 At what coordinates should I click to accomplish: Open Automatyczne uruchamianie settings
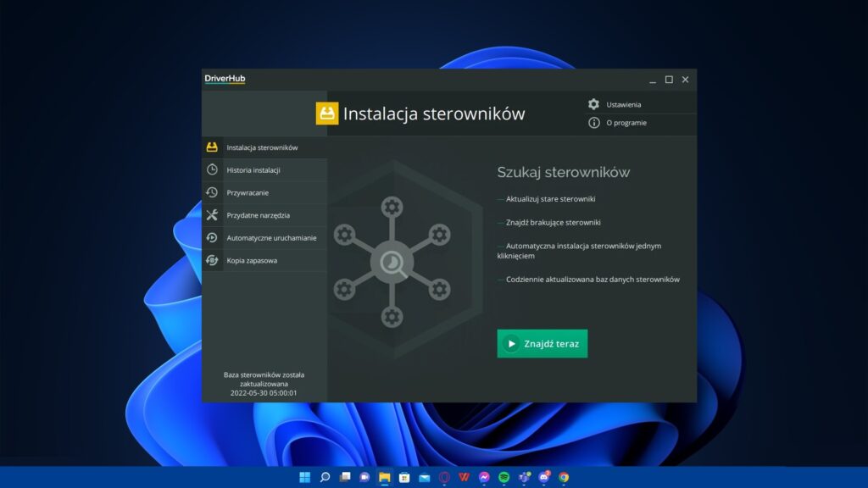point(264,238)
